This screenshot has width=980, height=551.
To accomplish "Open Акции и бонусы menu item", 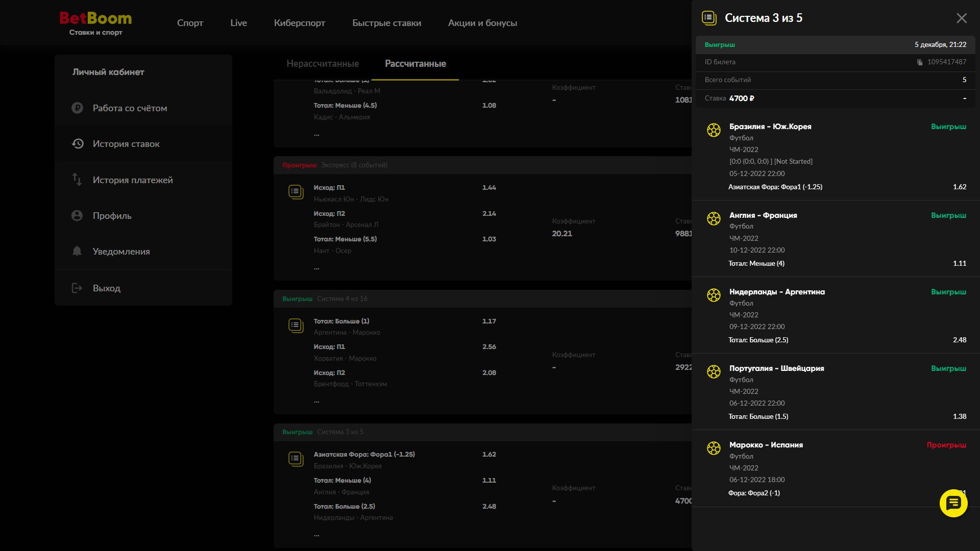I will [x=482, y=23].
